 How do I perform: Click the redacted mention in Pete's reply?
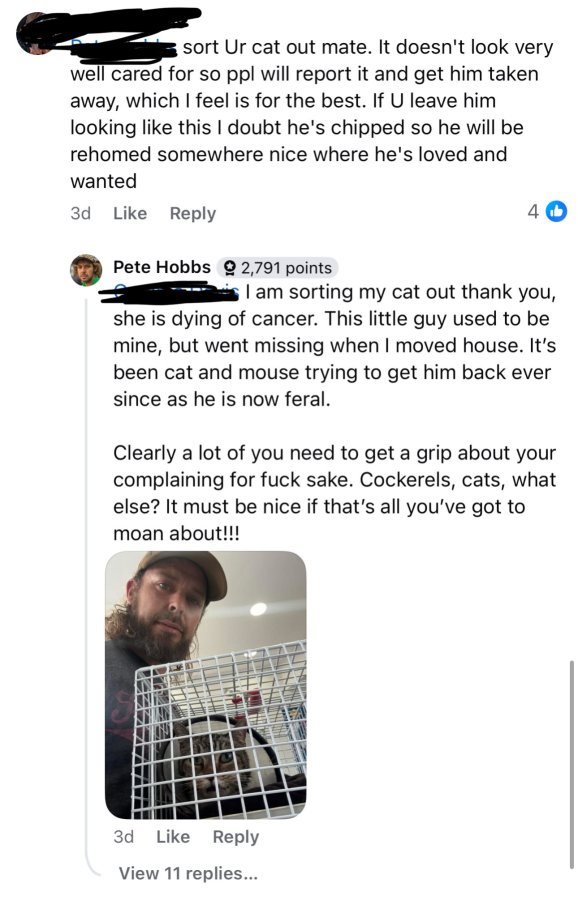click(170, 293)
